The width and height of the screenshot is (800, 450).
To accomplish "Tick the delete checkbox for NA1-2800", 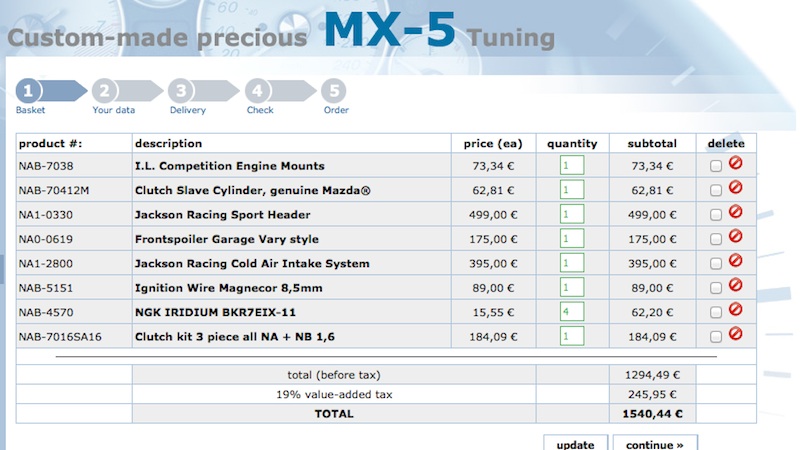I will pos(716,263).
